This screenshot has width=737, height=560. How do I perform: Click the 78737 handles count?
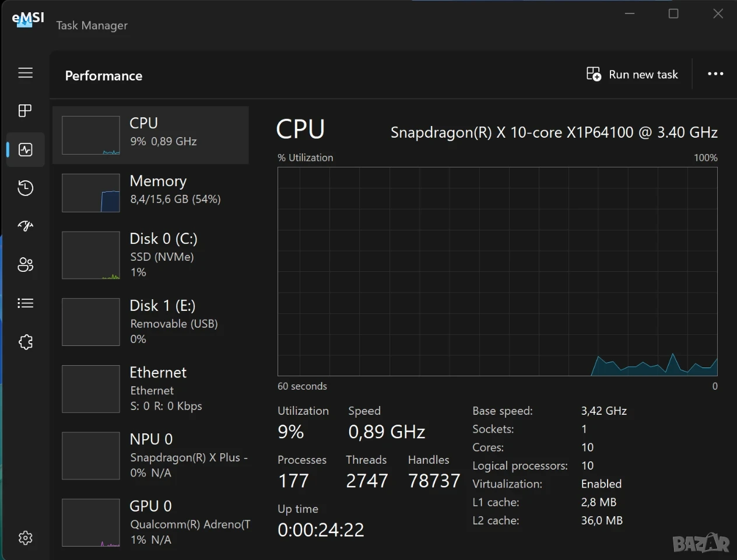(x=434, y=481)
